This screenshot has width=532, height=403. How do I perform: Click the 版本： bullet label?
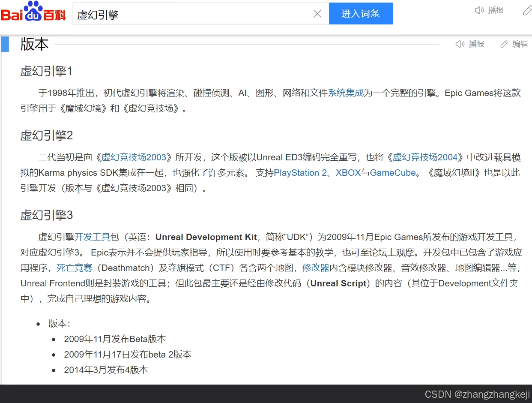pos(60,324)
